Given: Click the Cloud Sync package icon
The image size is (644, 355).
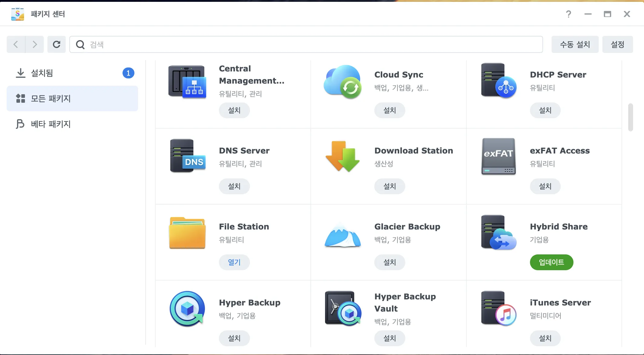Looking at the screenshot, I should click(x=343, y=81).
